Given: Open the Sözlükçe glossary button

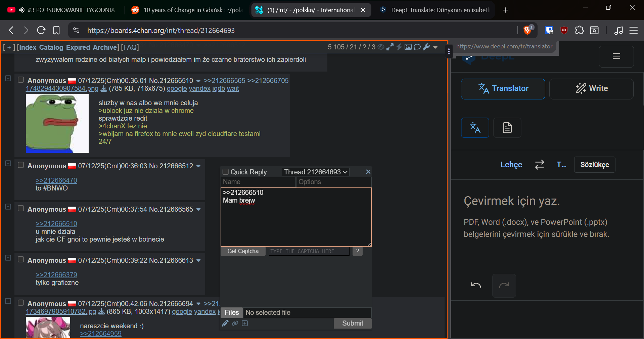Looking at the screenshot, I should point(595,165).
